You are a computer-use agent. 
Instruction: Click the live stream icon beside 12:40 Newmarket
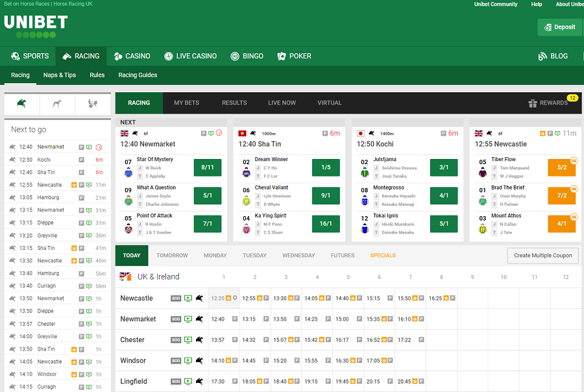click(211, 132)
